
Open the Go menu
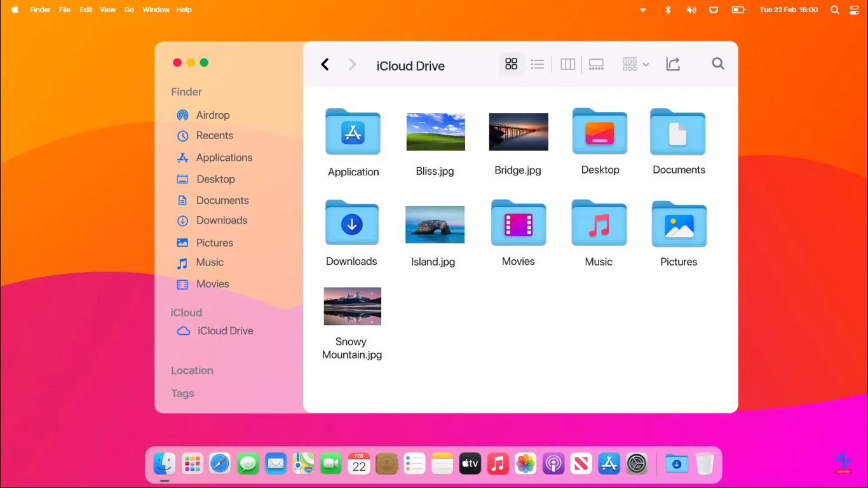[129, 10]
